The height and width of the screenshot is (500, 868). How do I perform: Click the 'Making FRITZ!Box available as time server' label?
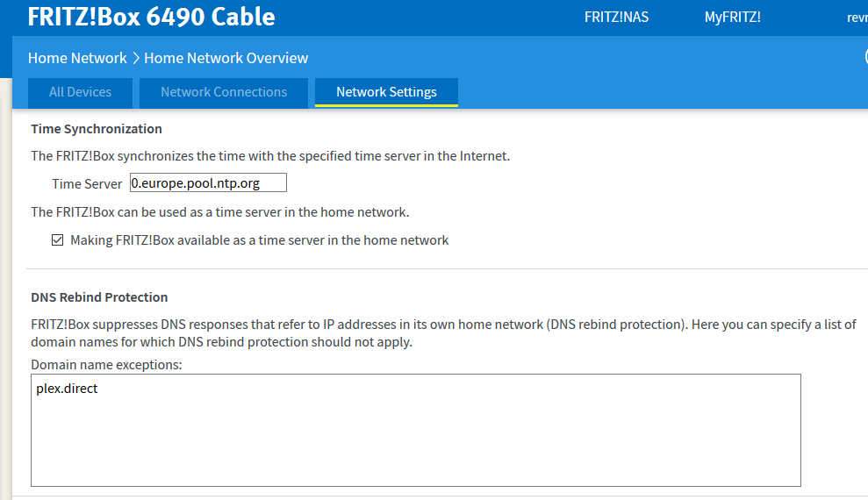coord(259,240)
